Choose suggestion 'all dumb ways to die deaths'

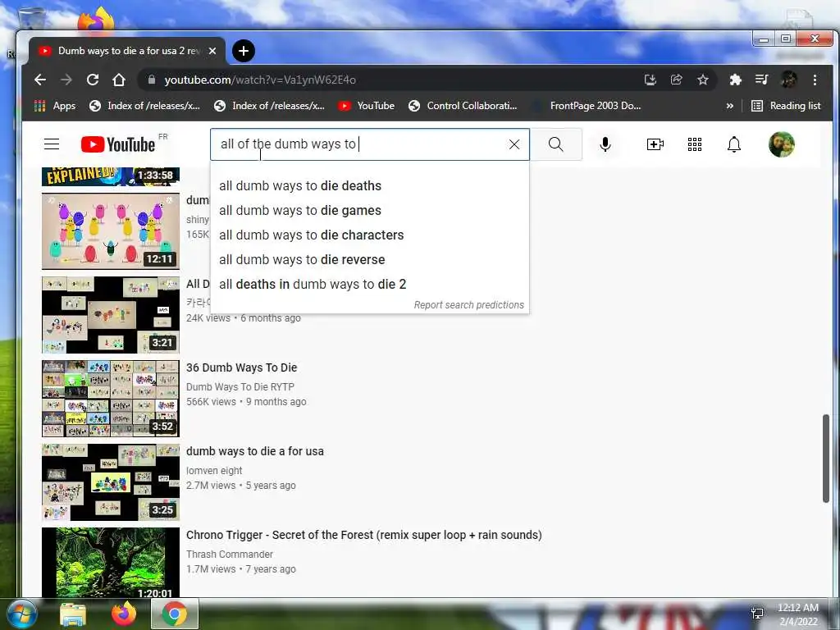(370, 186)
